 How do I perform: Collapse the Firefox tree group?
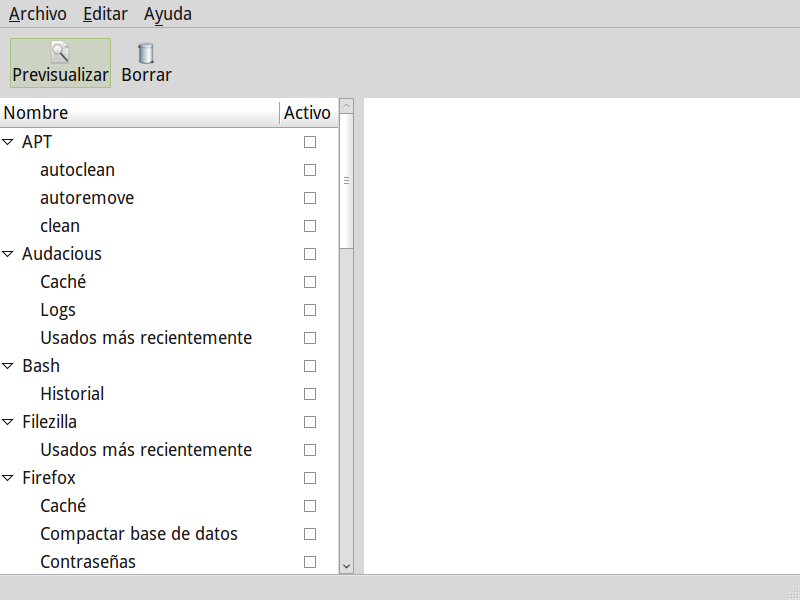[x=8, y=478]
